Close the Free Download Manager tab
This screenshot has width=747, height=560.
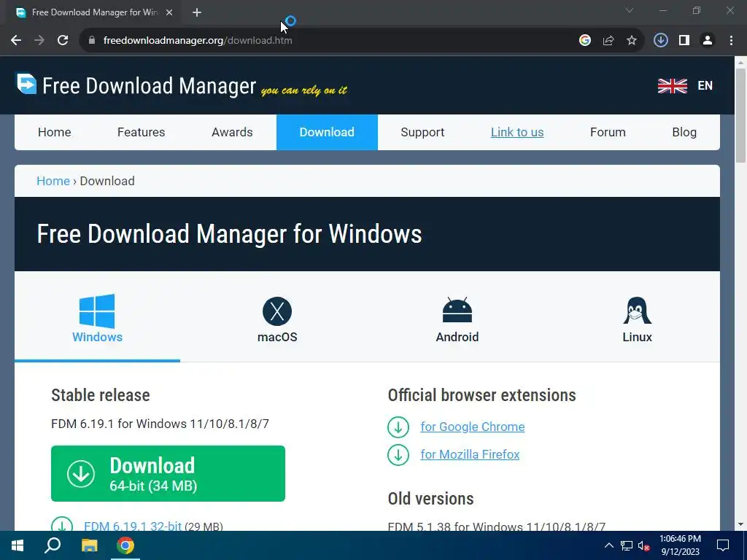(x=169, y=13)
